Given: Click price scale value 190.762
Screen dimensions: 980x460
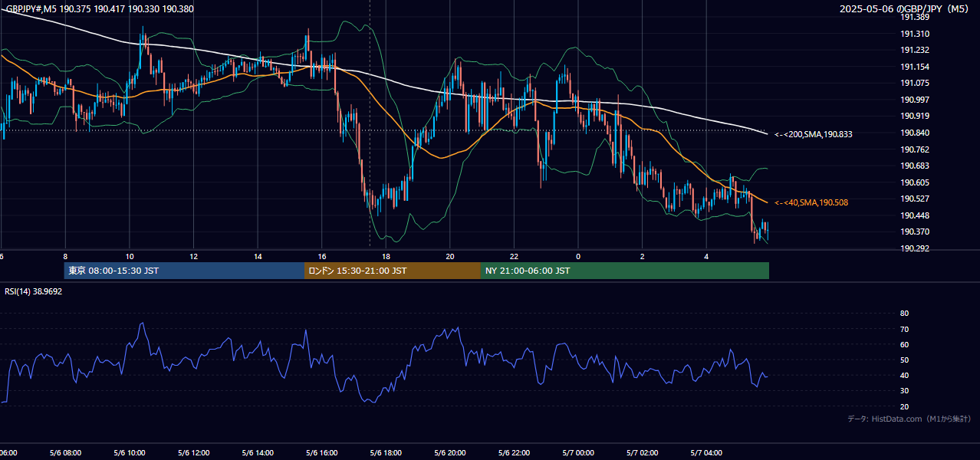Looking at the screenshot, I should click(915, 149).
